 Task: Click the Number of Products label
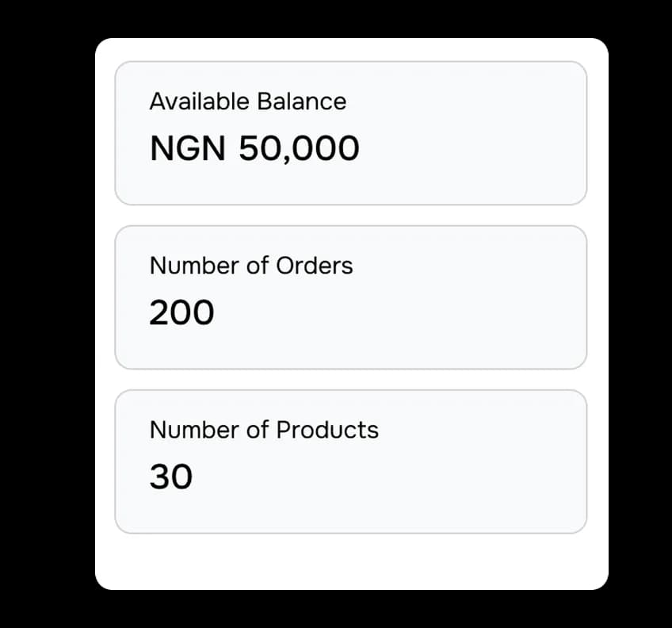(x=264, y=430)
